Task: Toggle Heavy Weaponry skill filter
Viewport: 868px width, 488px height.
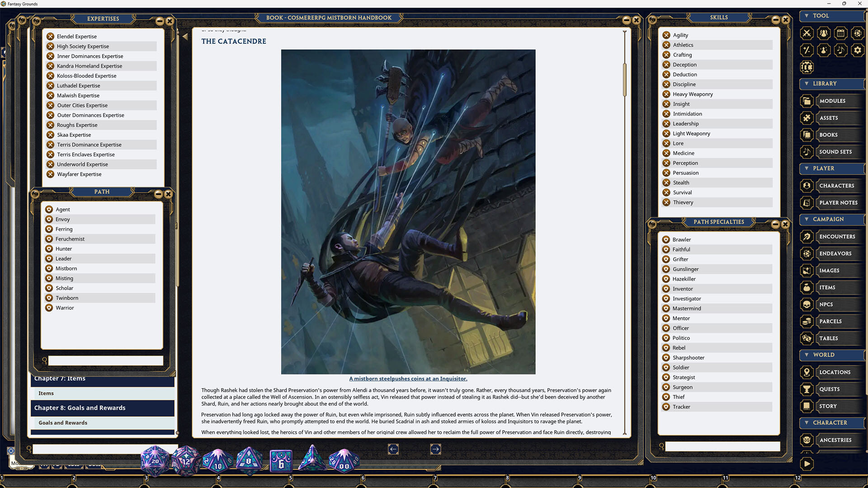Action: point(717,94)
